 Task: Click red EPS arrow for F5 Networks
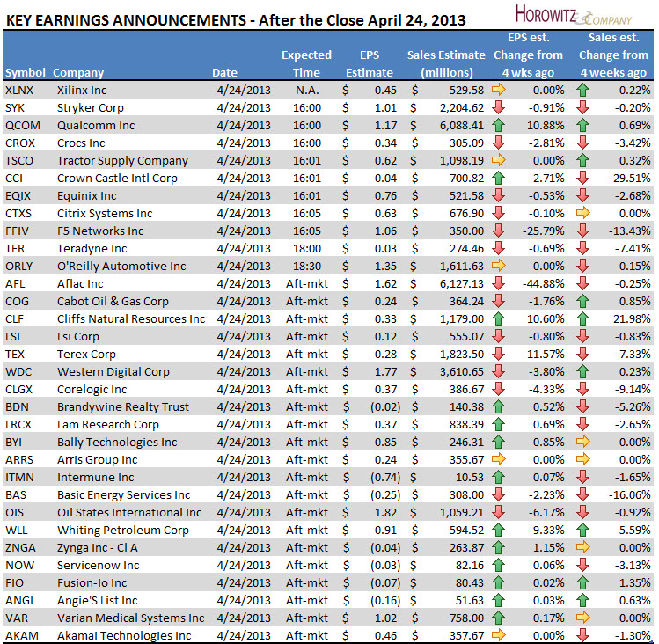tap(499, 231)
